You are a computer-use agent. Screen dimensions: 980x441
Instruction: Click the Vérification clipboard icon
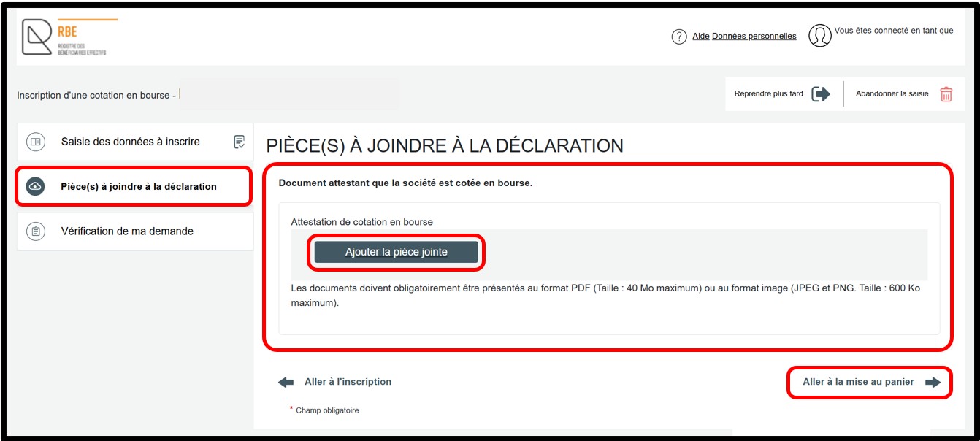click(x=35, y=231)
